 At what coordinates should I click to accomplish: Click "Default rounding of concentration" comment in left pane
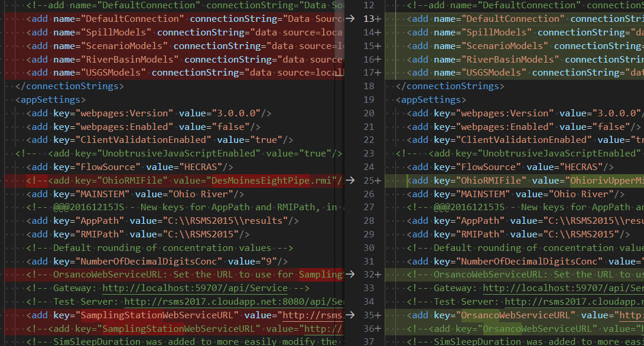pos(160,248)
